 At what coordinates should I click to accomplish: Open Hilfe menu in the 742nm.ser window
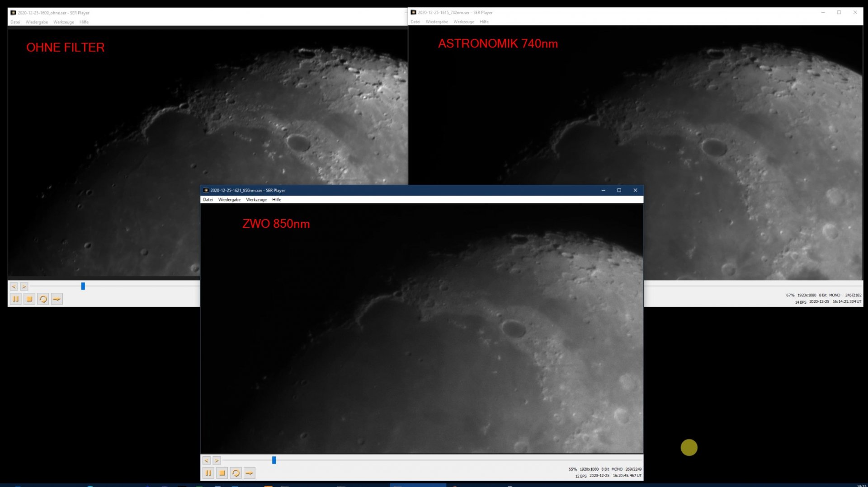[x=484, y=22]
